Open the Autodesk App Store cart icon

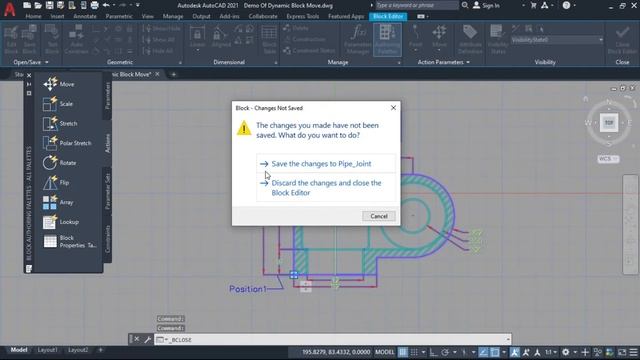(x=533, y=5)
